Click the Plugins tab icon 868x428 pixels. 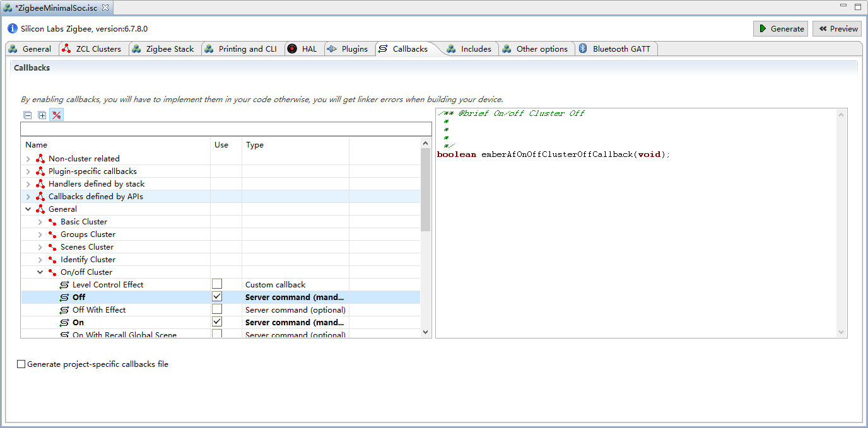tap(332, 49)
